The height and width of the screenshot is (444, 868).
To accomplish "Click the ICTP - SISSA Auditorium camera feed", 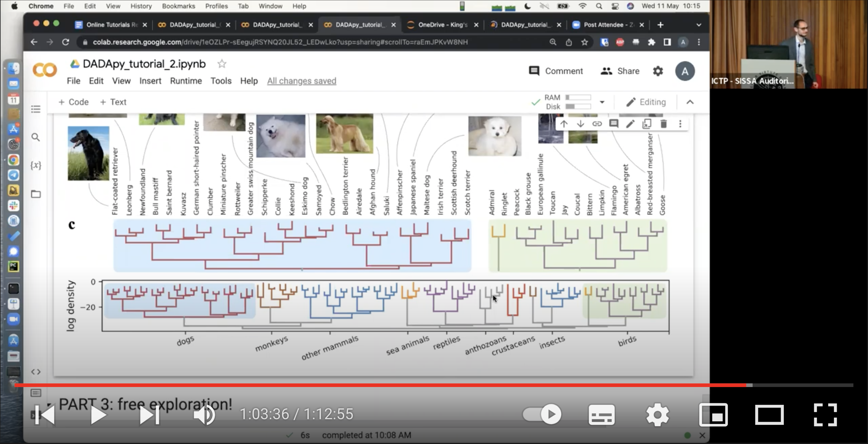I will pos(788,44).
